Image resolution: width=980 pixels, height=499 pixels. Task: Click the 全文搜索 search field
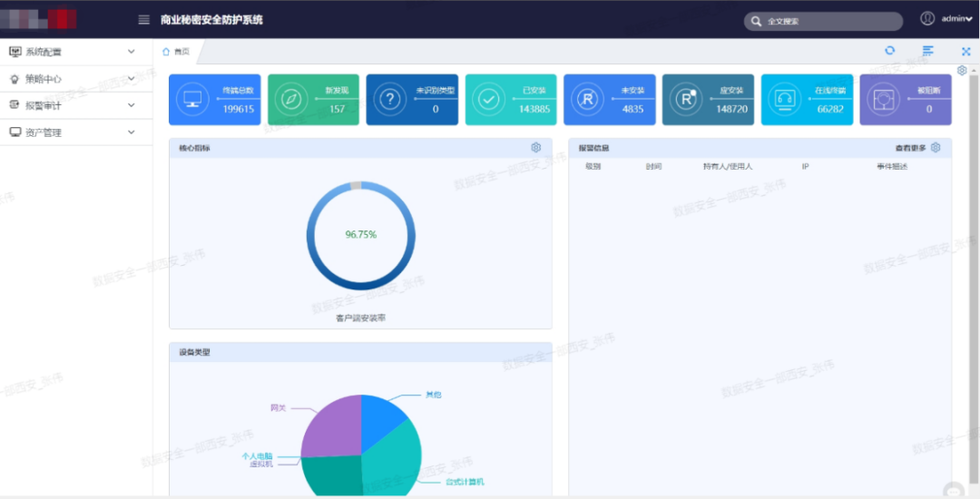pos(823,21)
